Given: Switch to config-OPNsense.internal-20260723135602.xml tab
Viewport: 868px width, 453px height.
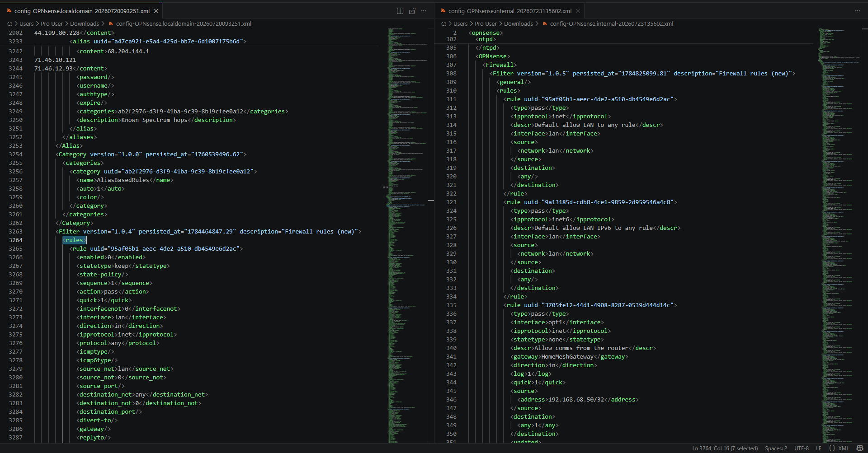Looking at the screenshot, I should tap(509, 11).
